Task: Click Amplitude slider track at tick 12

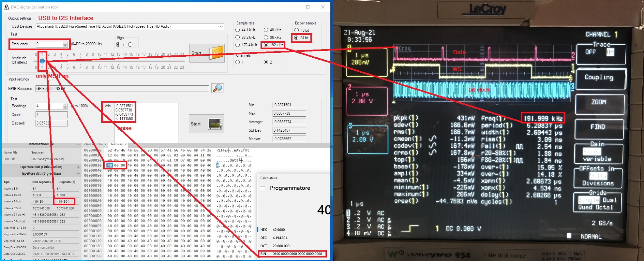Action: 112,61
